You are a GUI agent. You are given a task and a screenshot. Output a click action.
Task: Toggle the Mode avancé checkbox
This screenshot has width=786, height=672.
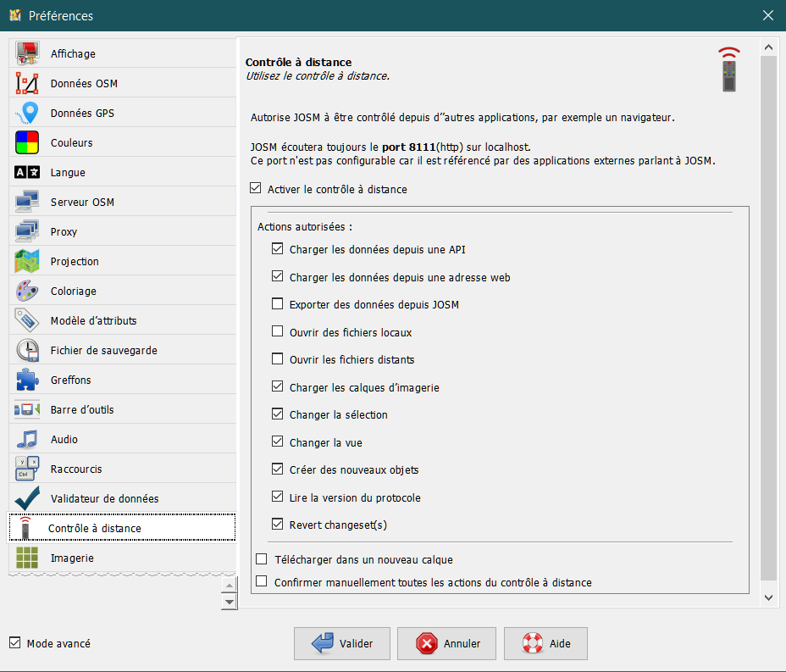pyautogui.click(x=14, y=643)
